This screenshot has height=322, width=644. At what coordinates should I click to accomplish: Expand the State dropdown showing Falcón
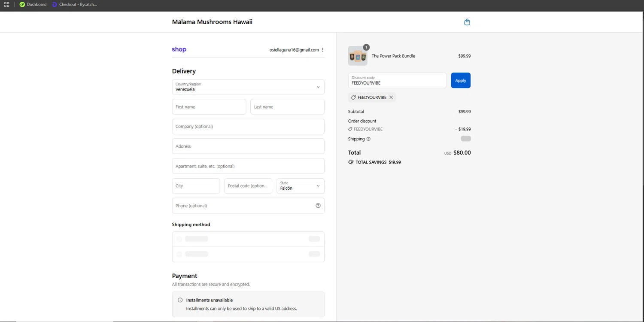[x=301, y=186]
